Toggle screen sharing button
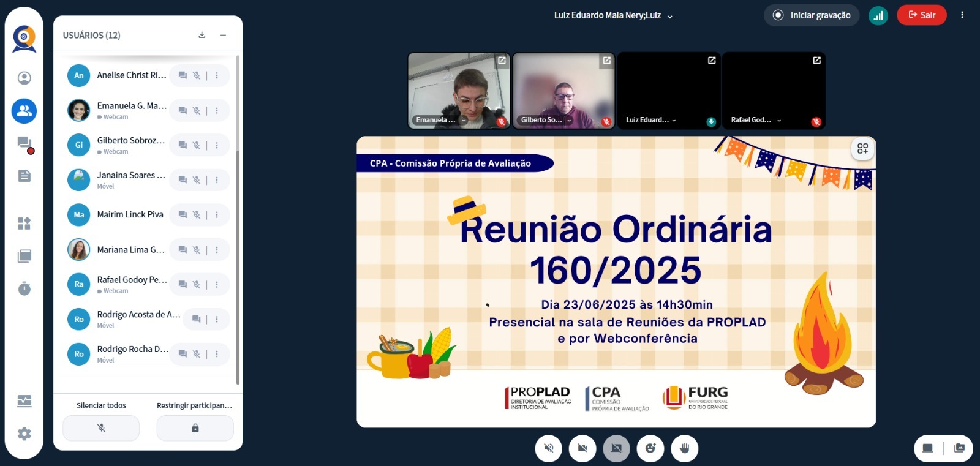Viewport: 980px width, 466px height. [x=616, y=448]
